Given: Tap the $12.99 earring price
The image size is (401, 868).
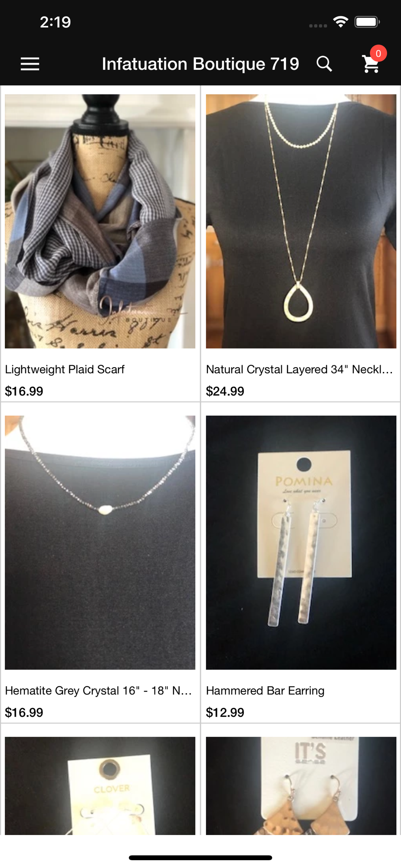Looking at the screenshot, I should (225, 712).
